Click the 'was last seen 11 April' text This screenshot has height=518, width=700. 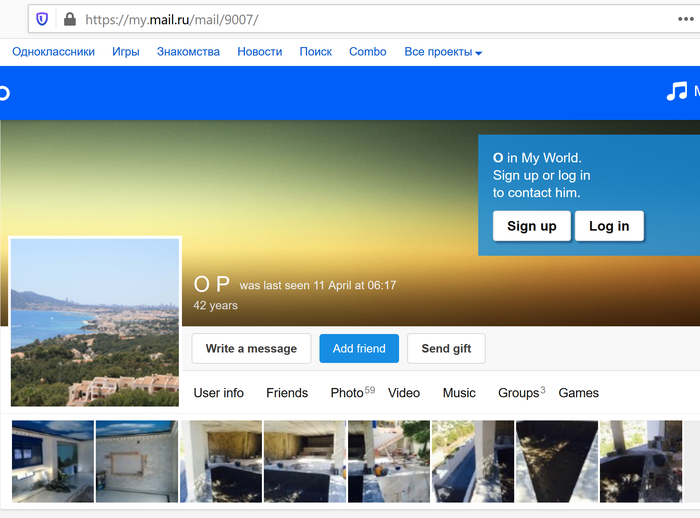317,285
